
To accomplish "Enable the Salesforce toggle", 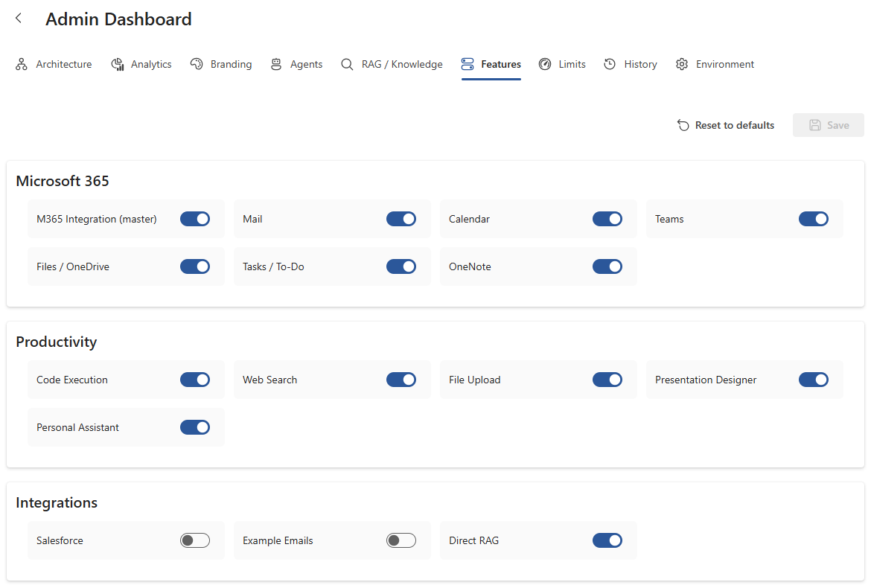I will pyautogui.click(x=195, y=540).
